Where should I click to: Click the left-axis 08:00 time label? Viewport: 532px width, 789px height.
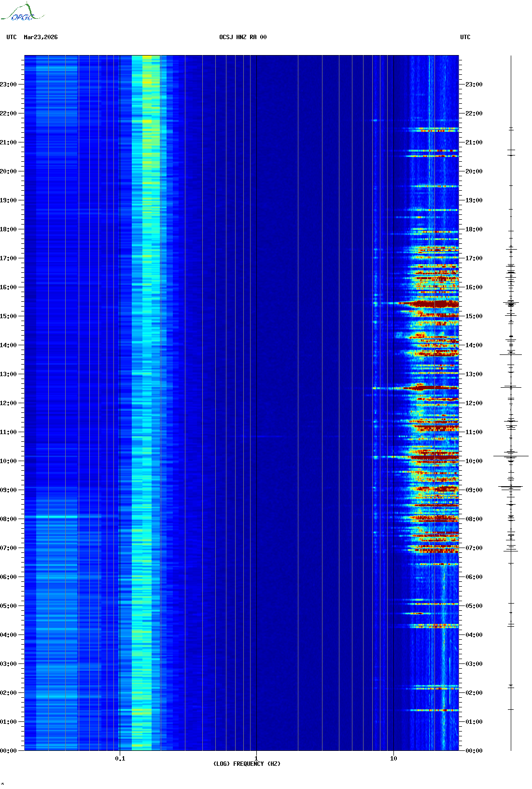[8, 519]
